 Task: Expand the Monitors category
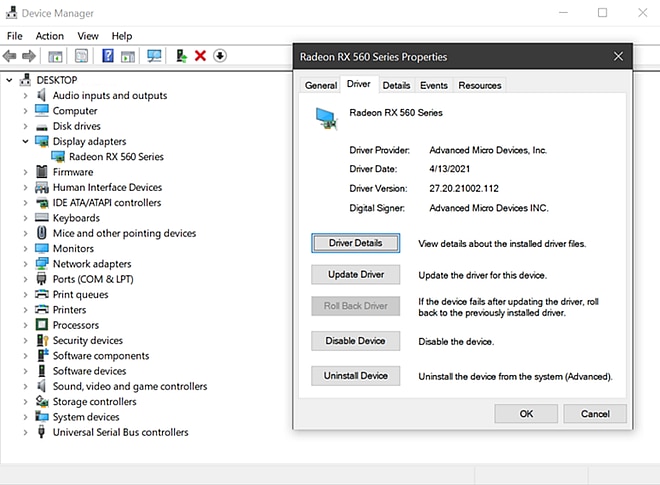pos(25,248)
